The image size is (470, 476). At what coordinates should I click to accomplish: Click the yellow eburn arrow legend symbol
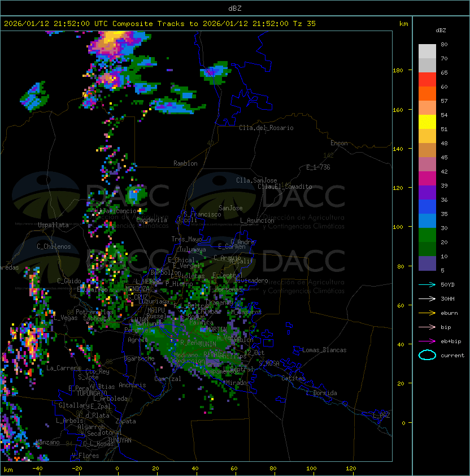tap(427, 313)
